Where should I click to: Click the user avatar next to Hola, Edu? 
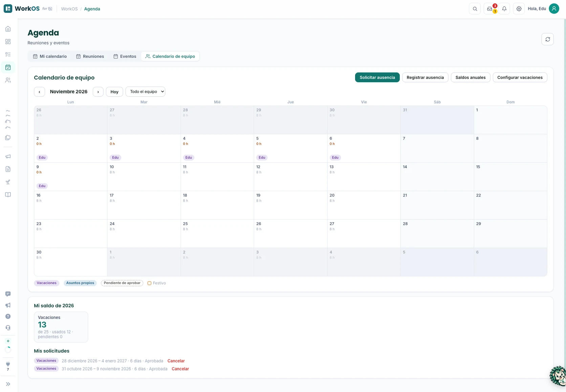click(x=554, y=9)
